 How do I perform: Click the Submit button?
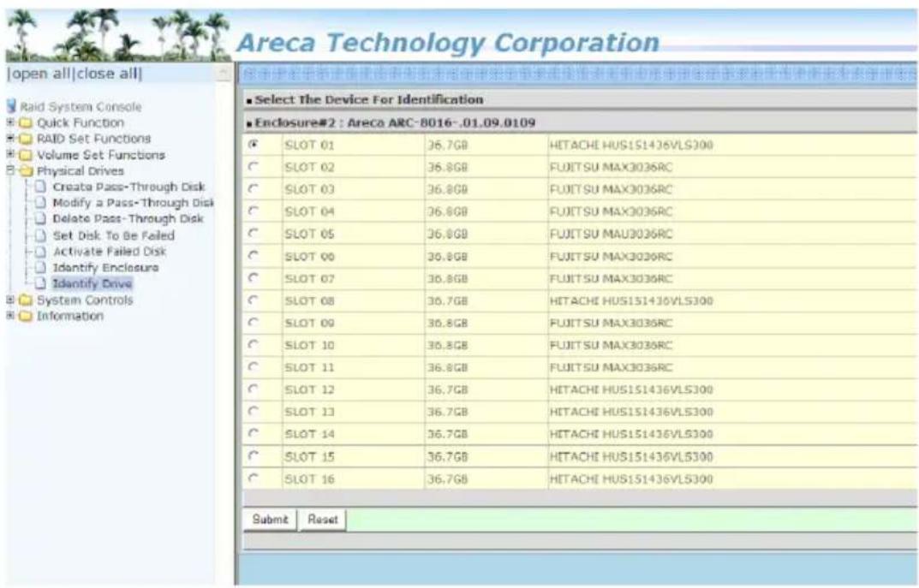[270, 520]
